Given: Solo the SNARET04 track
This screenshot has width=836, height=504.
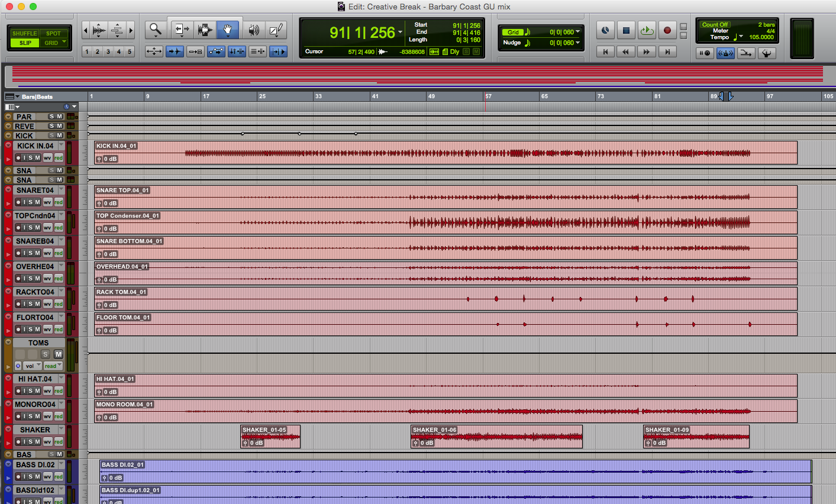Looking at the screenshot, I should (x=31, y=202).
